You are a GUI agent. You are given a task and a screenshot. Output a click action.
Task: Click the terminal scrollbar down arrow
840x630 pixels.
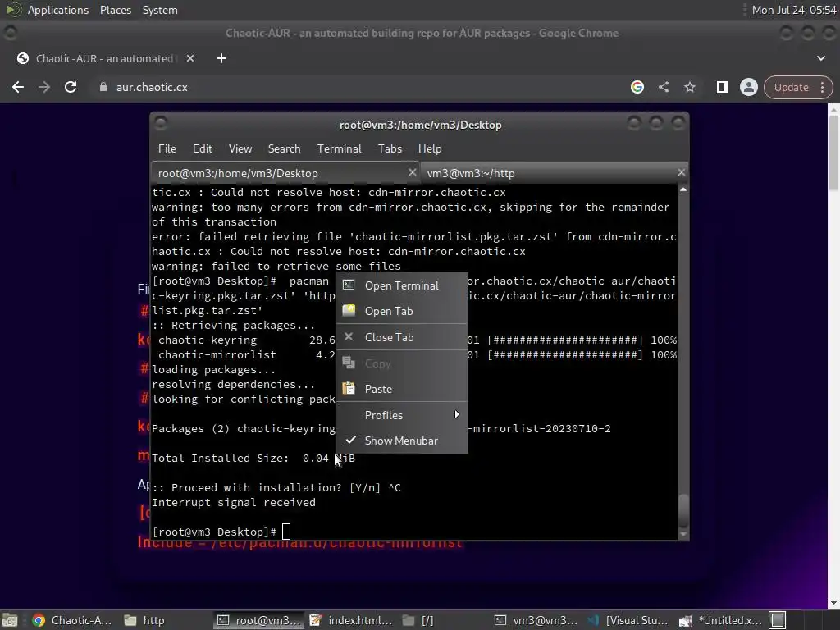[x=683, y=534]
